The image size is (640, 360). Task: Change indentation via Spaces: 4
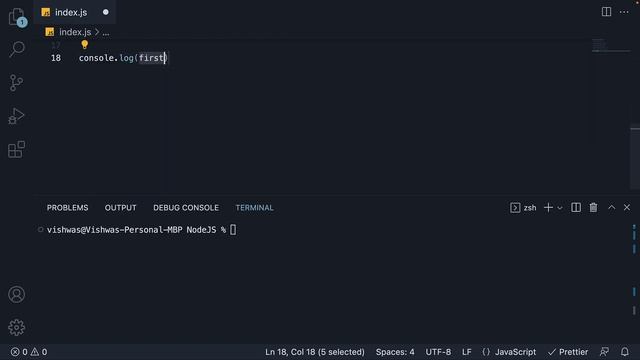pyautogui.click(x=395, y=352)
